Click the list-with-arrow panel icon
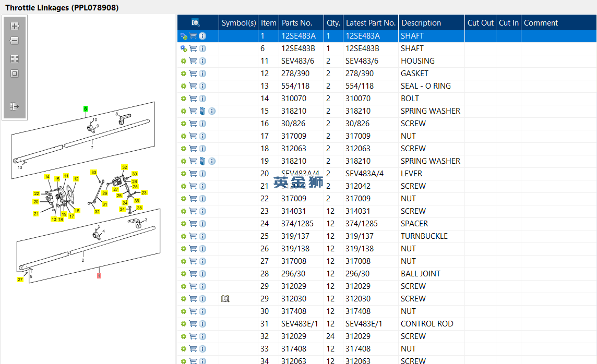This screenshot has width=597, height=364. (15, 106)
